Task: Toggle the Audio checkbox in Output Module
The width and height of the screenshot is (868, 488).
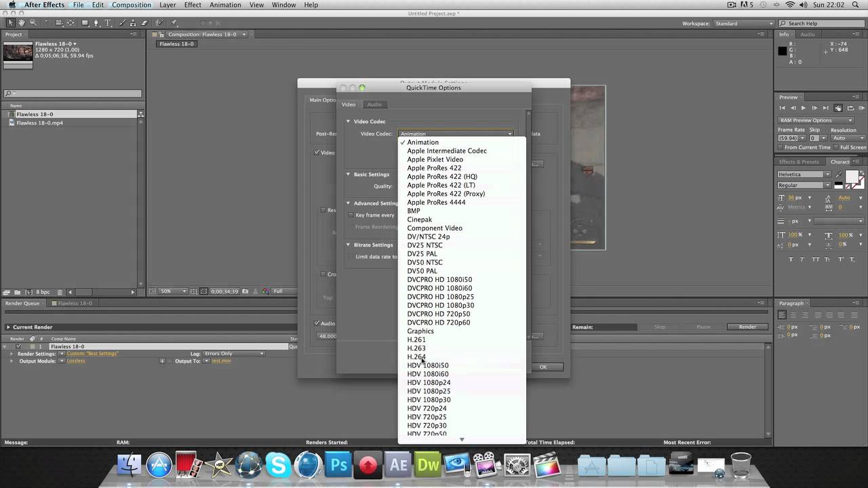Action: [x=317, y=323]
